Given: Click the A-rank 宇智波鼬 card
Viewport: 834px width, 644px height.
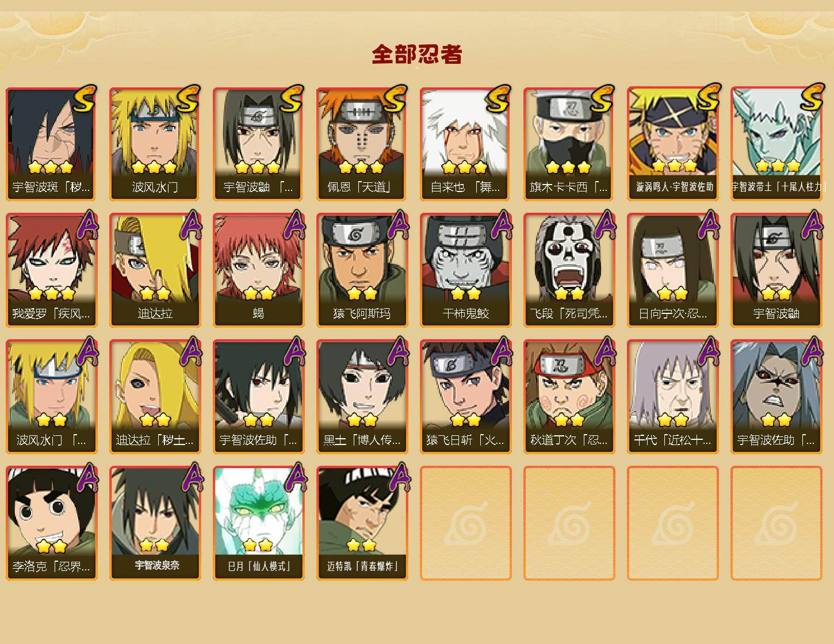Looking at the screenshot, I should [776, 270].
